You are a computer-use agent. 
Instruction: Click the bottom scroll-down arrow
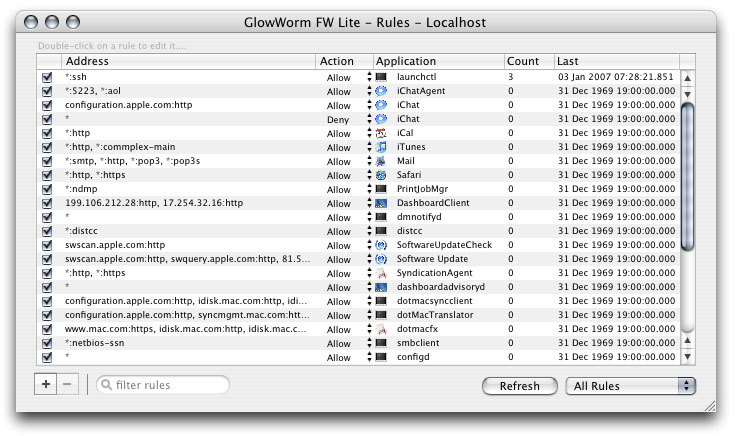[688, 357]
